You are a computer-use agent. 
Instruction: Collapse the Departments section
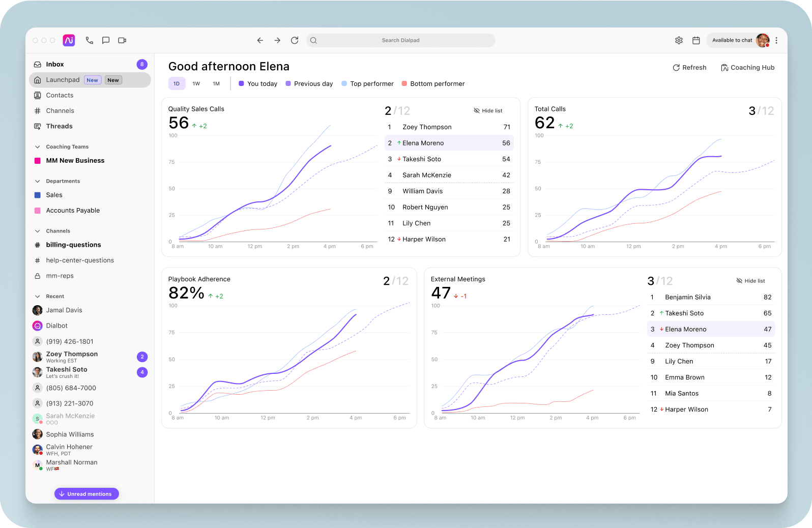pyautogui.click(x=37, y=181)
